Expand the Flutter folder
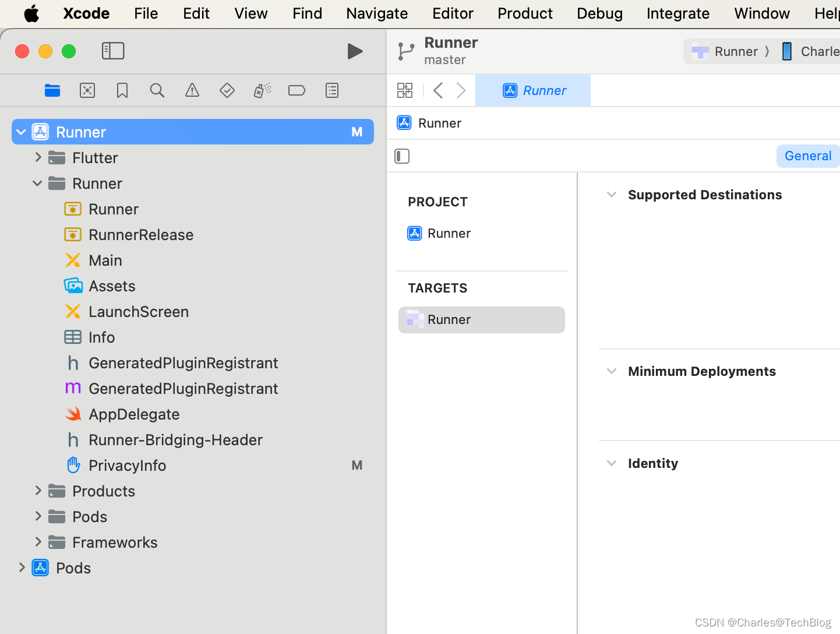This screenshot has width=840, height=634. click(38, 157)
